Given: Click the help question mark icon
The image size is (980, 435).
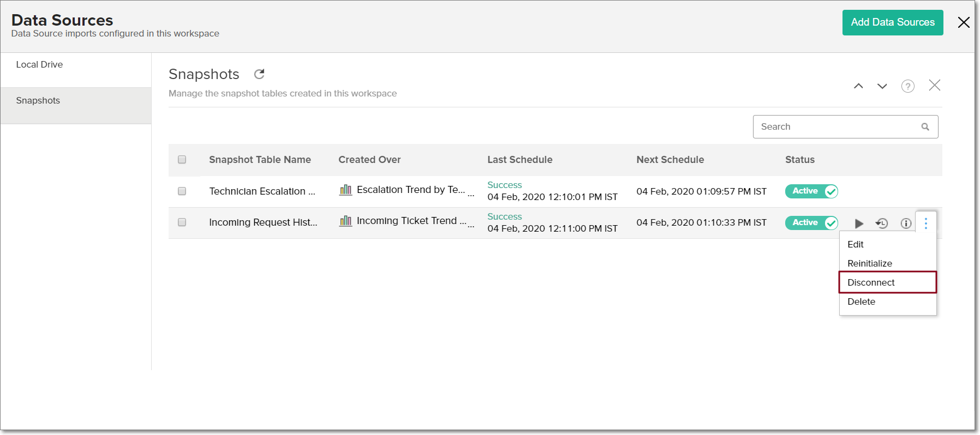Looking at the screenshot, I should coord(907,86).
